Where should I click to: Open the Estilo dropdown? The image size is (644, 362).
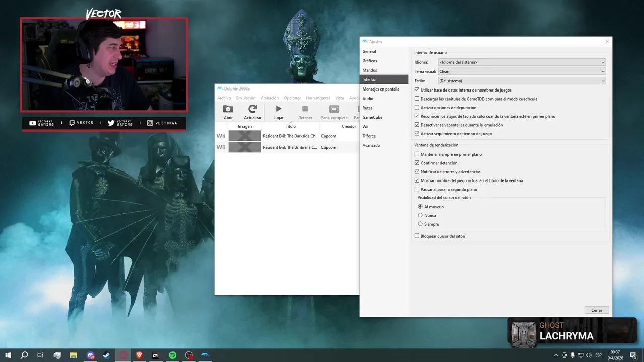[x=522, y=81]
